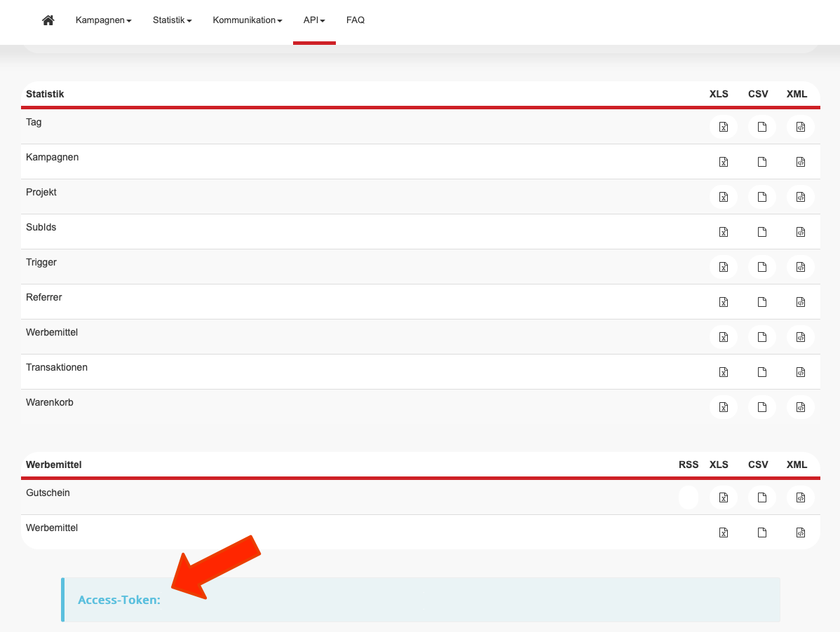Image resolution: width=840 pixels, height=632 pixels.
Task: Export Kampagnen statistics as CSV
Action: pos(761,162)
